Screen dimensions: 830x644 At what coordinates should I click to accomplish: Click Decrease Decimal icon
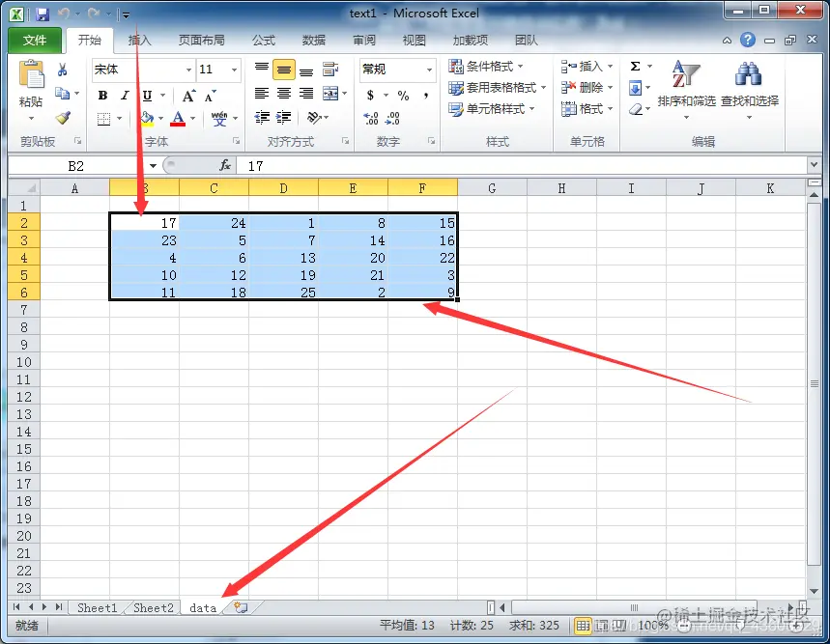coord(392,119)
